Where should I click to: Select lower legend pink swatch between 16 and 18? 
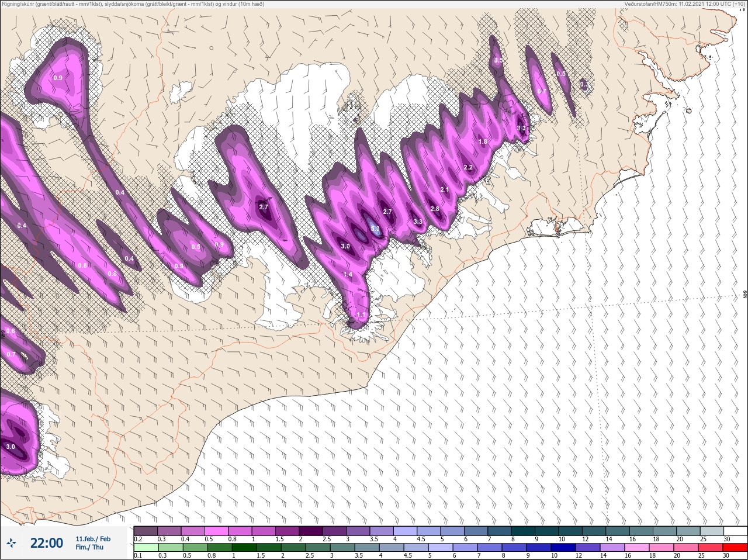637,548
